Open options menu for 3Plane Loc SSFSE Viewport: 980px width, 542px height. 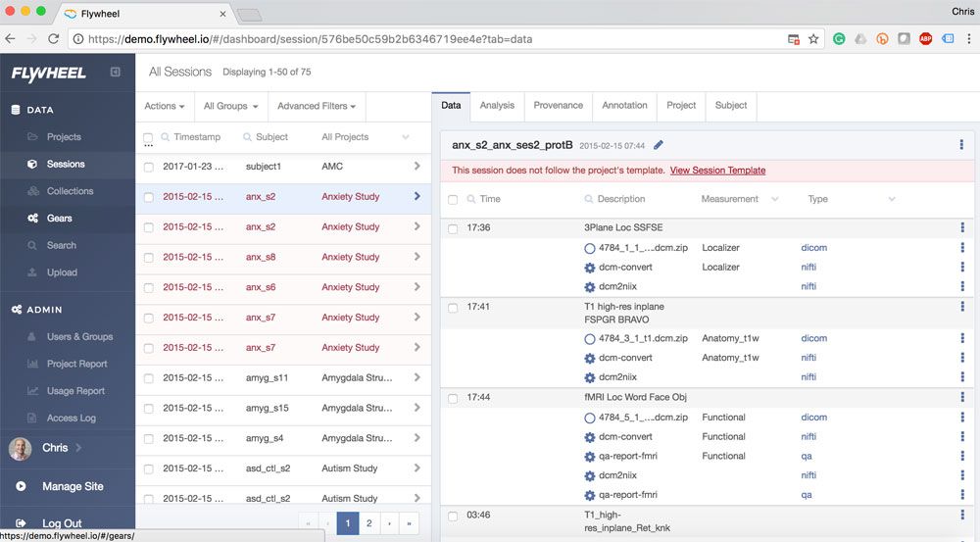(x=961, y=227)
